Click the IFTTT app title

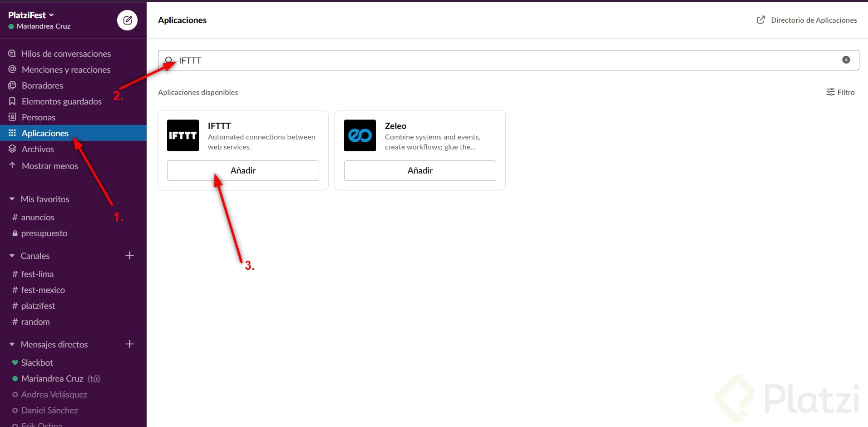click(x=219, y=126)
